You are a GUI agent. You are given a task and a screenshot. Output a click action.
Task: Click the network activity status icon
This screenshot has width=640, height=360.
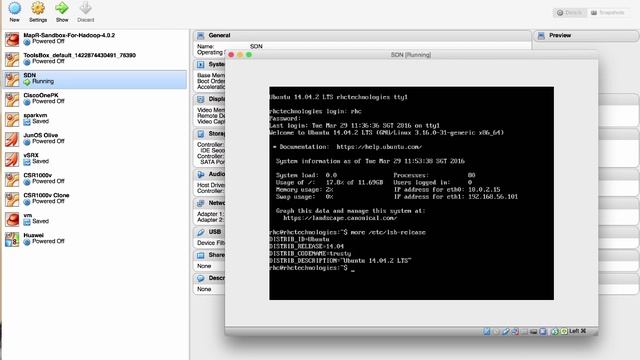pyautogui.click(x=515, y=331)
